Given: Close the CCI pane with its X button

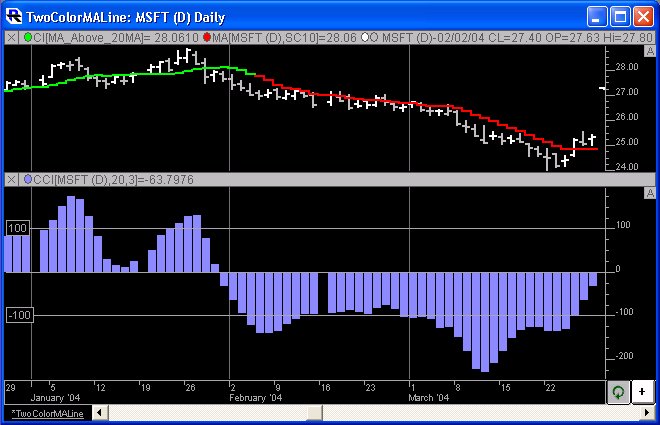Looking at the screenshot, I should pyautogui.click(x=11, y=180).
